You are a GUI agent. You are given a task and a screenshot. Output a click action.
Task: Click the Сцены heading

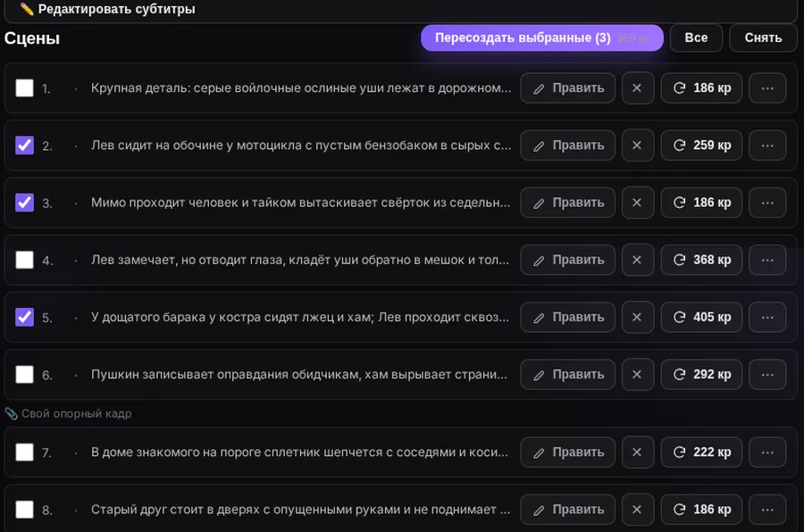tap(32, 38)
